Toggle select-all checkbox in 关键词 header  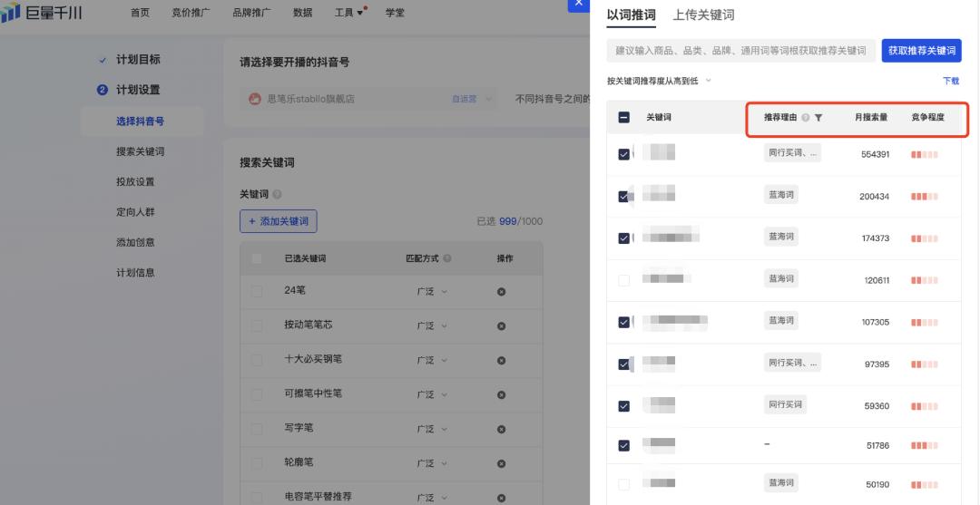(x=623, y=117)
